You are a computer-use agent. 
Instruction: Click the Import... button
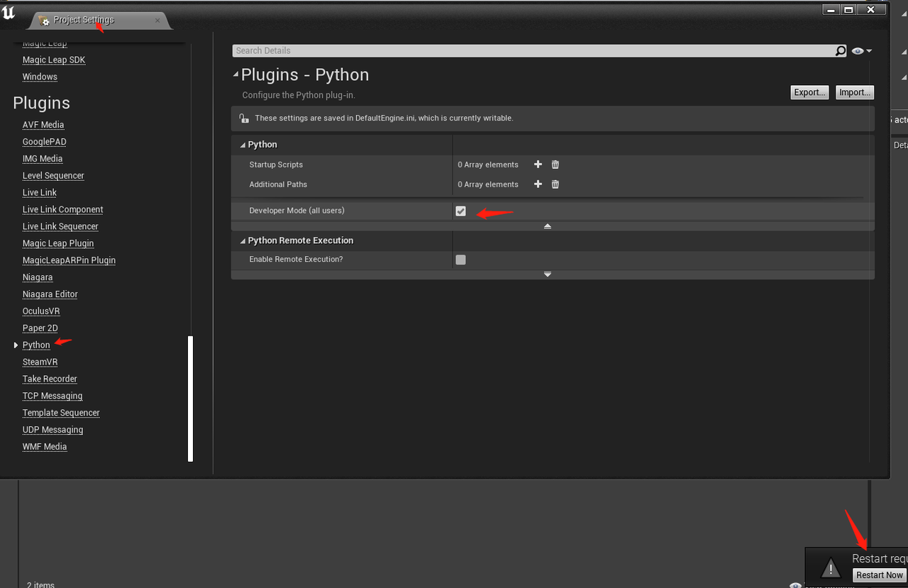click(x=854, y=92)
